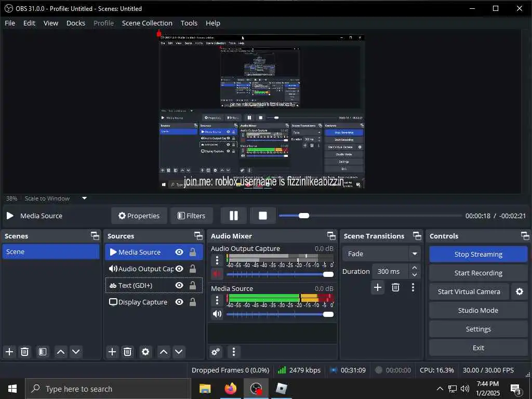Pop out the Scenes dock
The height and width of the screenshot is (399, 532).
click(95, 236)
